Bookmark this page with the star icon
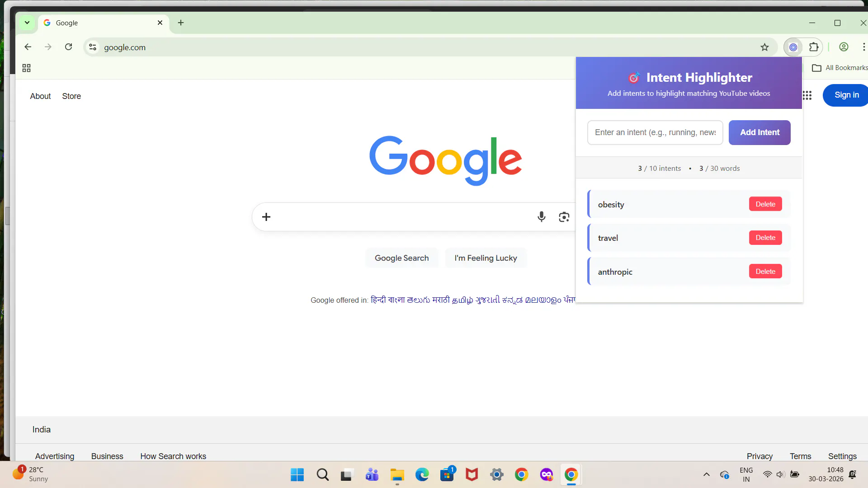This screenshot has height=488, width=868. 764,47
